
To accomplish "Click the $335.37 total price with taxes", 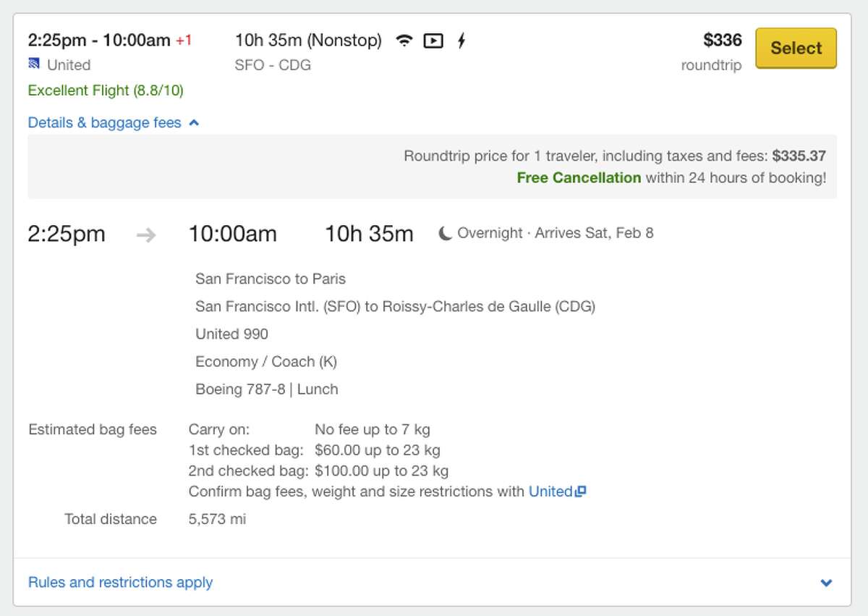I will (799, 156).
